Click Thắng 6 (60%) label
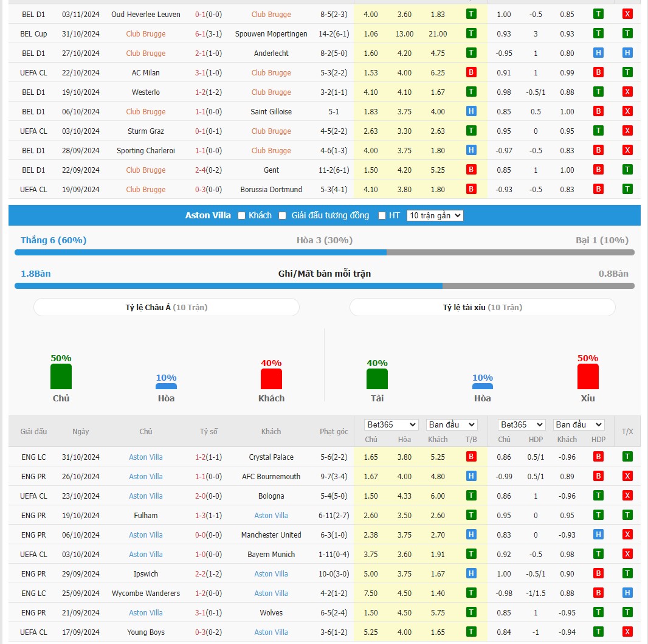Image resolution: width=648 pixels, height=644 pixels. [53, 240]
